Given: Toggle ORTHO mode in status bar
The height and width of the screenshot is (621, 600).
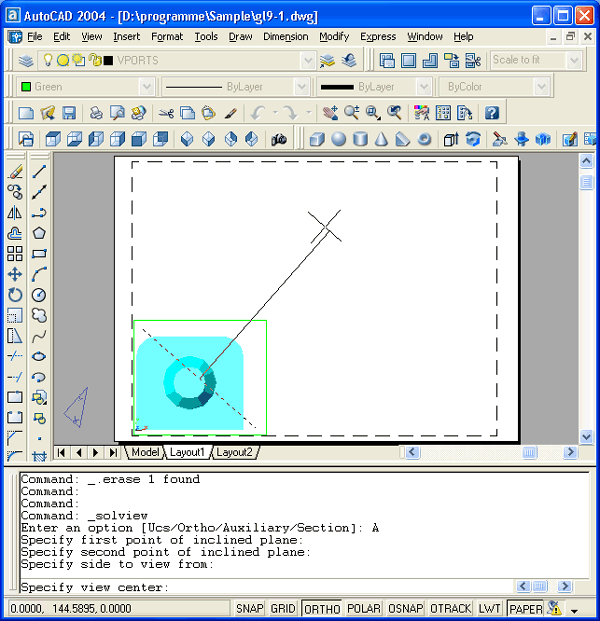Looking at the screenshot, I should pos(321,608).
